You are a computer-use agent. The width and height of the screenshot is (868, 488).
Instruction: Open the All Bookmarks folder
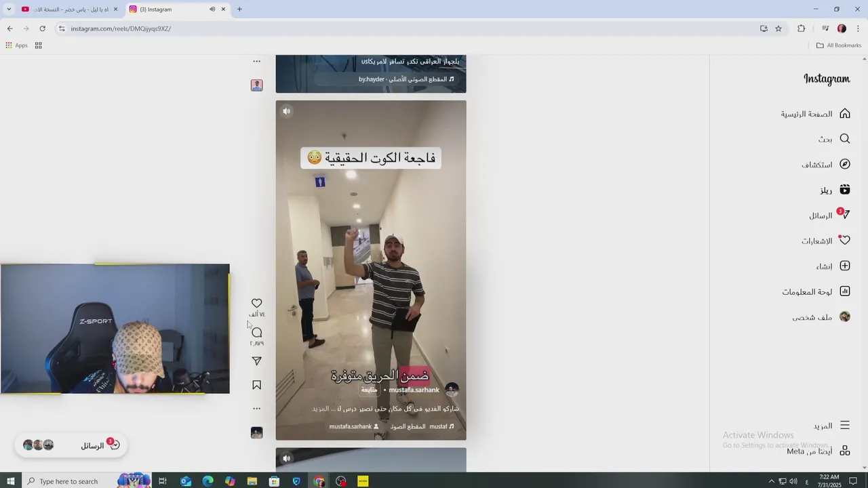click(x=839, y=45)
